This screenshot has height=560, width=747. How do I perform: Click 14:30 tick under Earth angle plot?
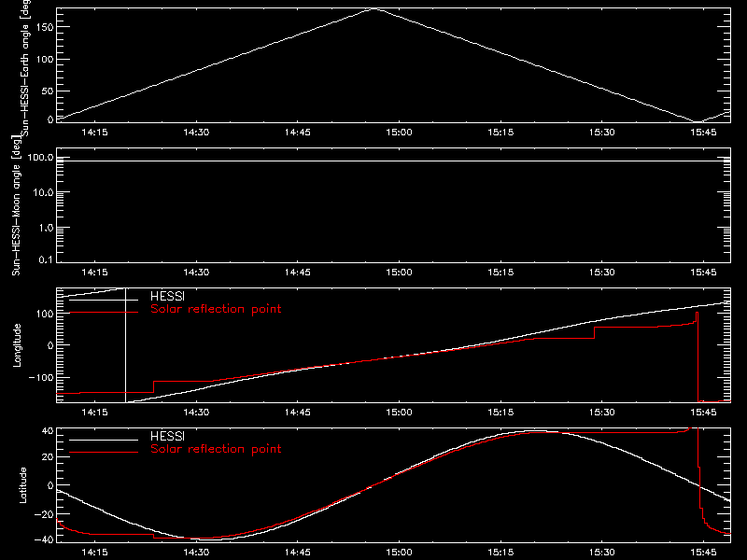point(196,133)
